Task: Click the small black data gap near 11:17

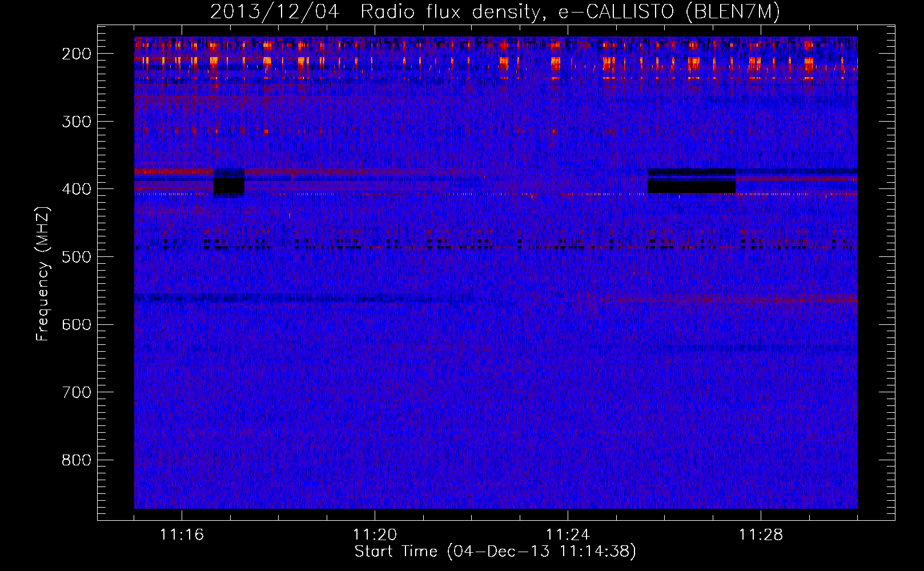Action: (x=229, y=186)
